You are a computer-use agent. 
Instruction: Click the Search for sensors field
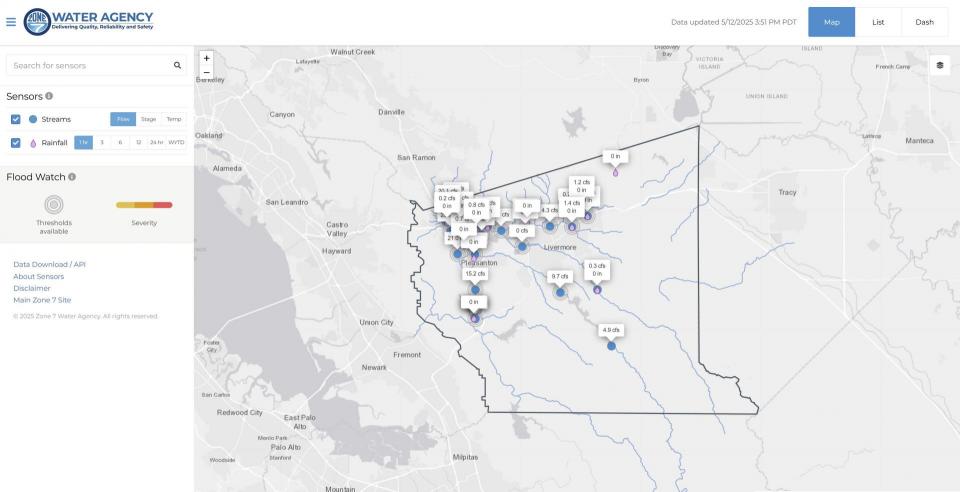pyautogui.click(x=88, y=65)
